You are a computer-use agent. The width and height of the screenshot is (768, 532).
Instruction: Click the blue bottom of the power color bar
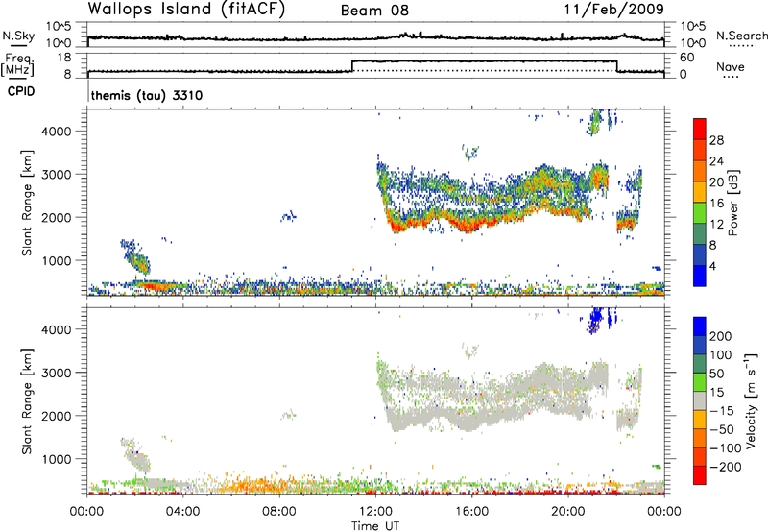coord(700,276)
